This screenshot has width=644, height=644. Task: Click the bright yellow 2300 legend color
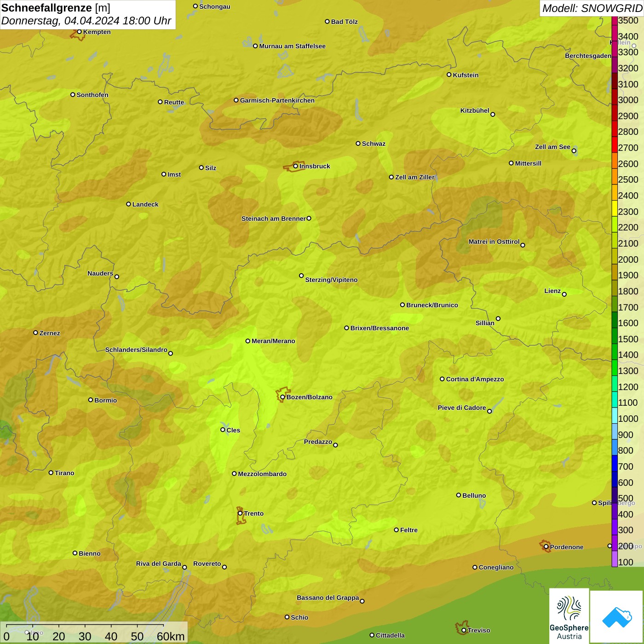tap(615, 208)
